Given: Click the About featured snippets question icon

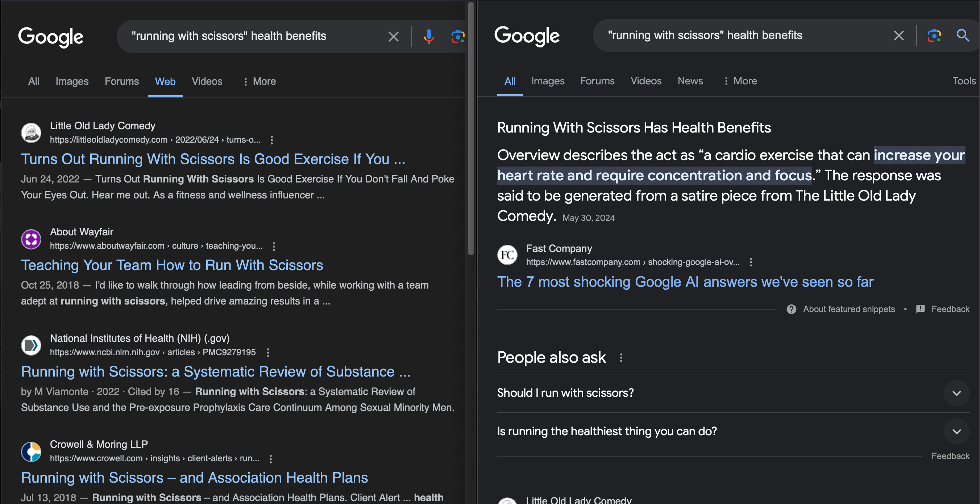Looking at the screenshot, I should [791, 309].
